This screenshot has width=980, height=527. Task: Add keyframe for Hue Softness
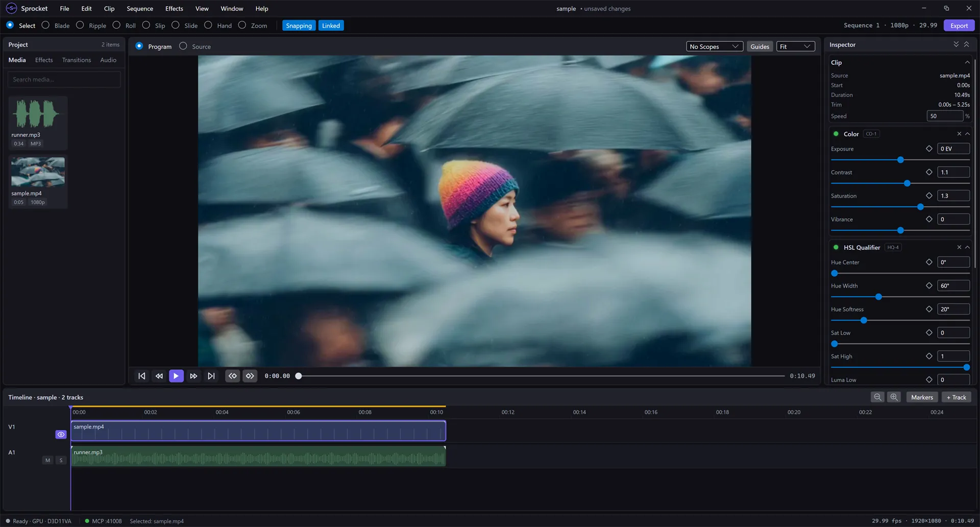[929, 309]
